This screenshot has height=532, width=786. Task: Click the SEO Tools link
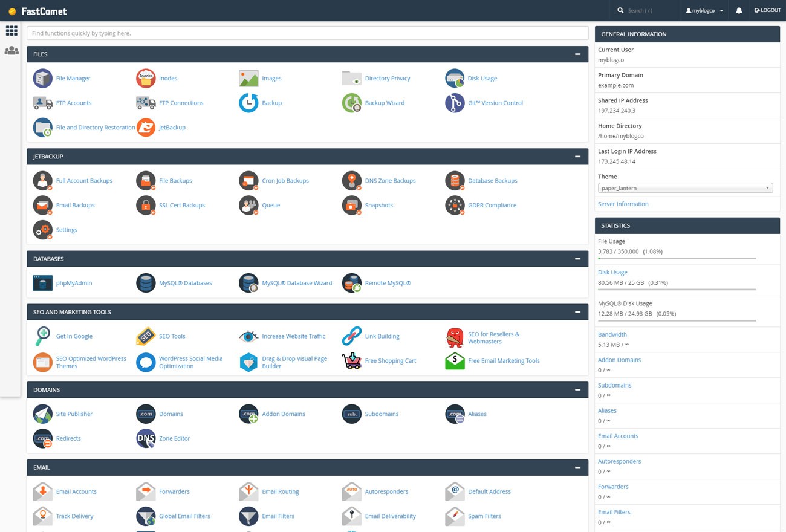(x=172, y=336)
